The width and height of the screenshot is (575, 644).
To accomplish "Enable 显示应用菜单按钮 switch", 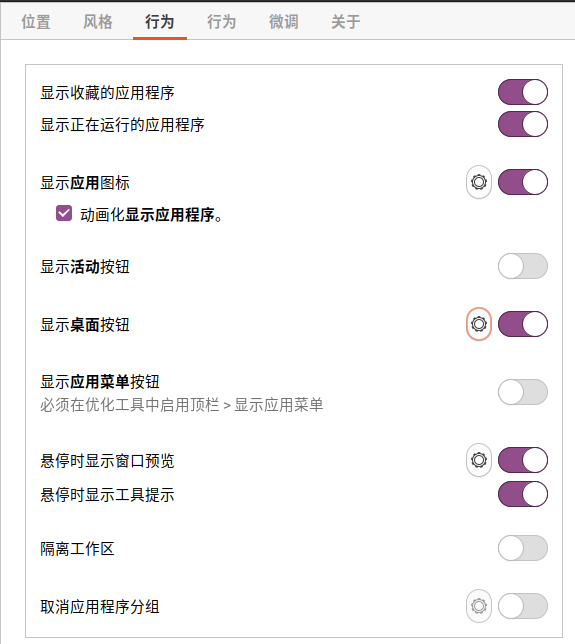I will coord(523,392).
